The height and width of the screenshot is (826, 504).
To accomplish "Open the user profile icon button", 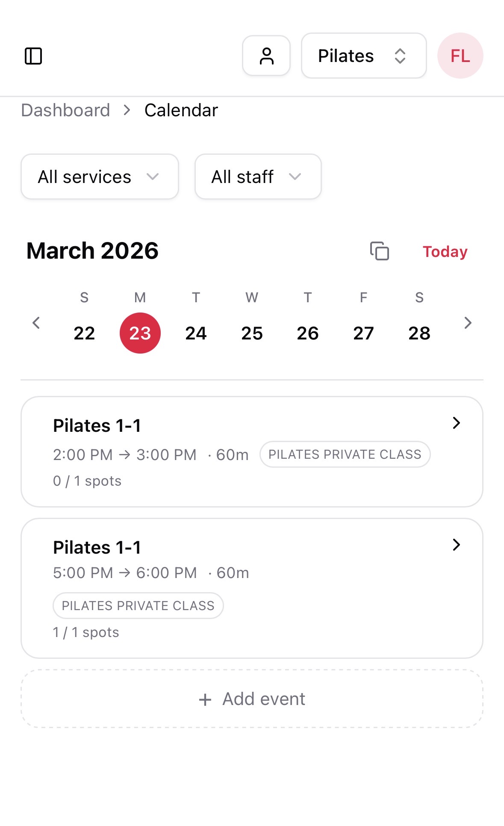I will 266,56.
